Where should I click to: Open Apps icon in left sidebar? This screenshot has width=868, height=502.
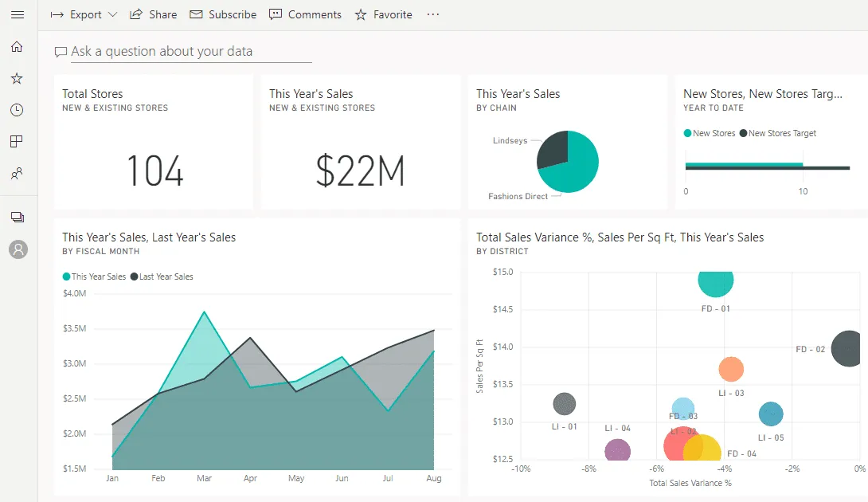17,142
